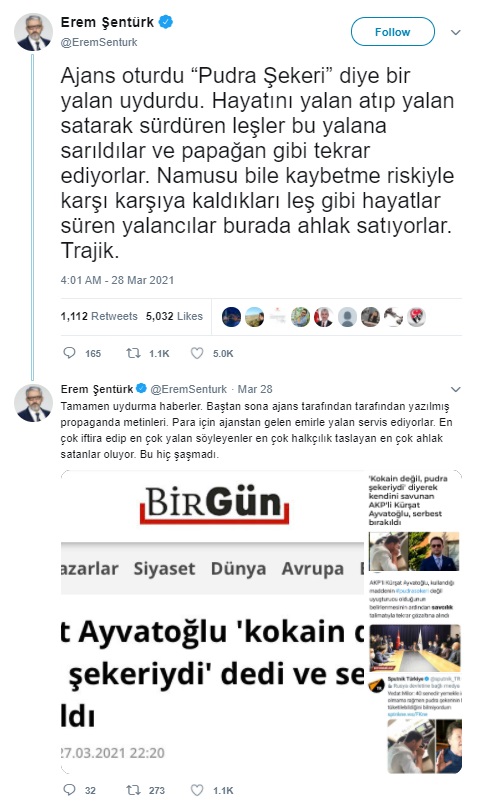Open the Mar 28 date on the reply
This screenshot has height=801, width=477.
coord(255,389)
